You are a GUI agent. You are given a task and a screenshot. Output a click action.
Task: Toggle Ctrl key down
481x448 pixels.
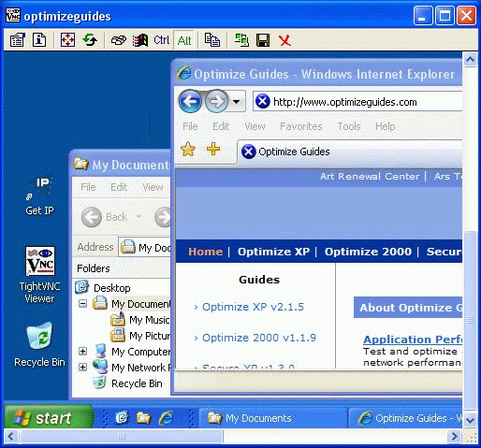pos(161,40)
